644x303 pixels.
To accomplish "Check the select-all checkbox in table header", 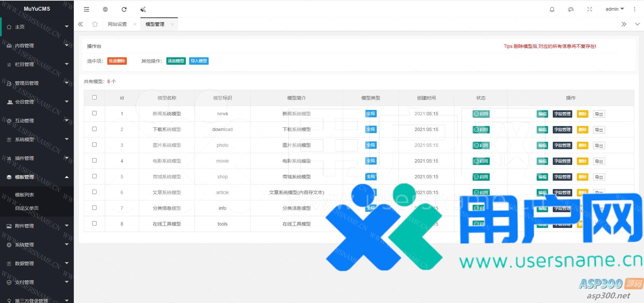I will (x=94, y=98).
